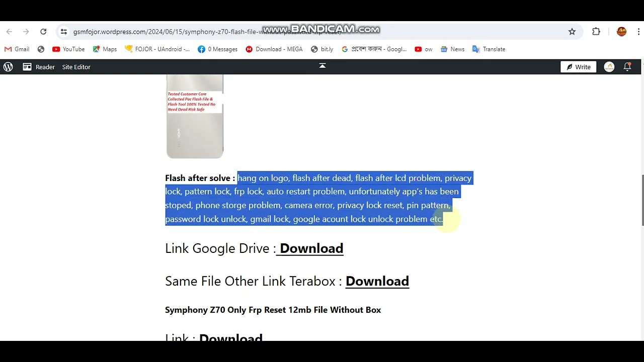Click the page vertical scrollbar thumb
The width and height of the screenshot is (644, 362).
[x=642, y=200]
